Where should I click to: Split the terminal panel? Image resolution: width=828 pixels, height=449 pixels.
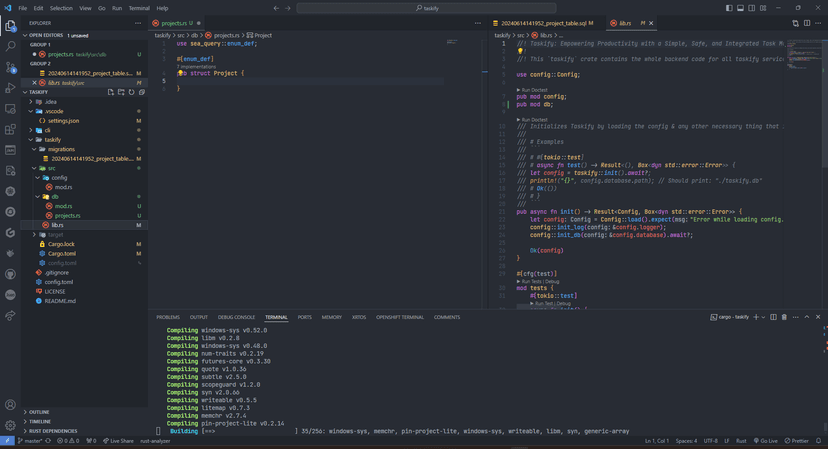click(773, 317)
